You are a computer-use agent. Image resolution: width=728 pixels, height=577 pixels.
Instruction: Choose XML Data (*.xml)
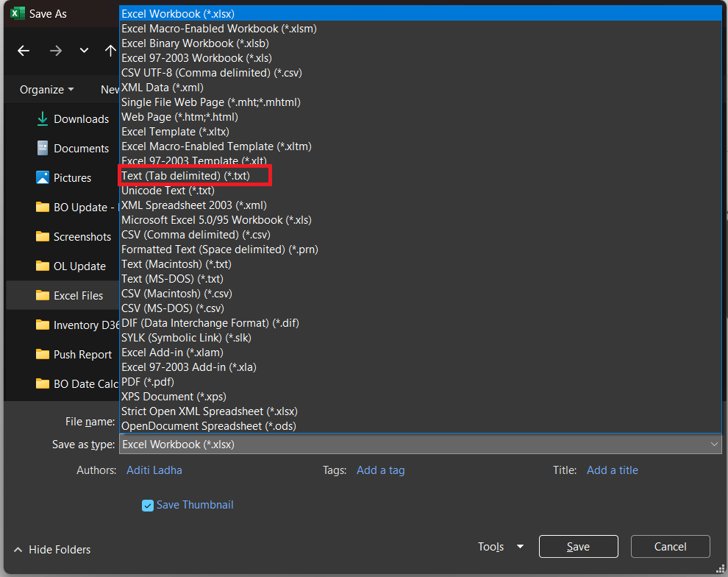420,88
